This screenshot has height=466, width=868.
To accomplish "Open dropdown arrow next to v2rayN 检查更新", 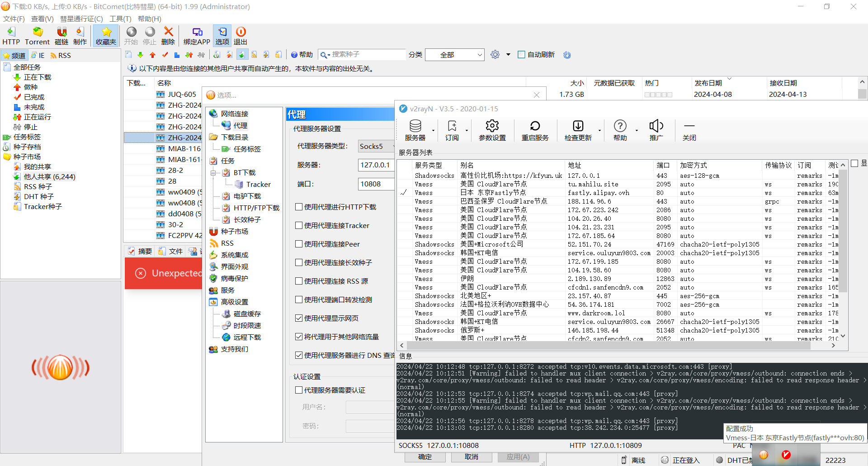I will click(599, 131).
